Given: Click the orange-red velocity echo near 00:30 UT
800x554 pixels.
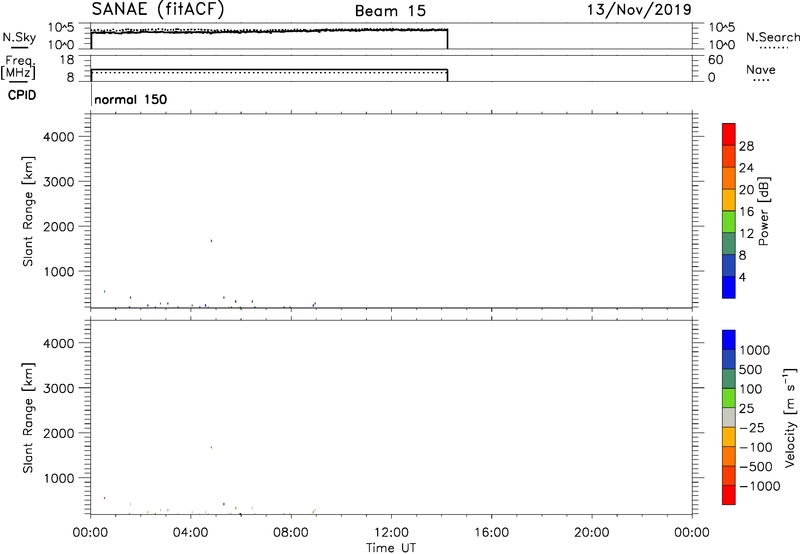Looking at the screenshot, I should (x=105, y=498).
